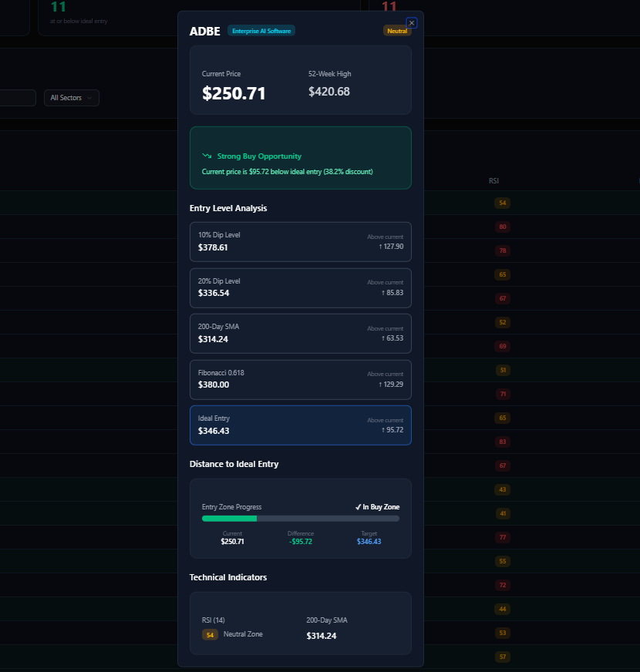
Task: Click the Neutral badge in header
Action: (397, 31)
